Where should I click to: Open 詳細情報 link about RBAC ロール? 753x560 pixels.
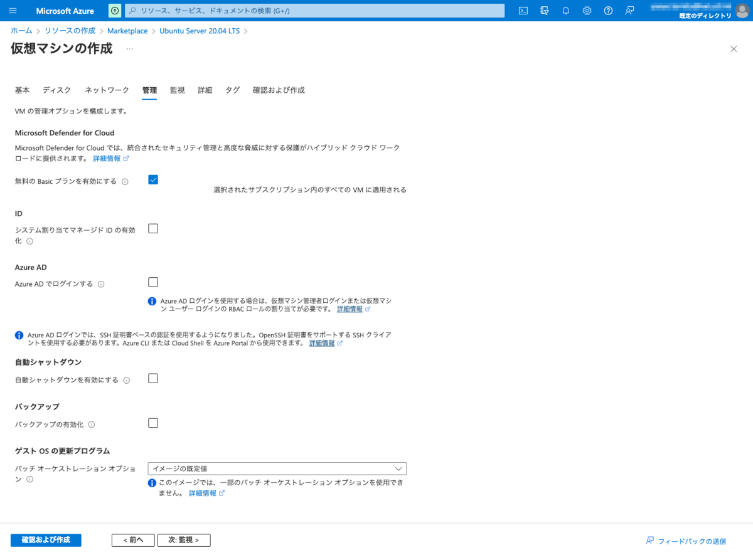coord(350,309)
